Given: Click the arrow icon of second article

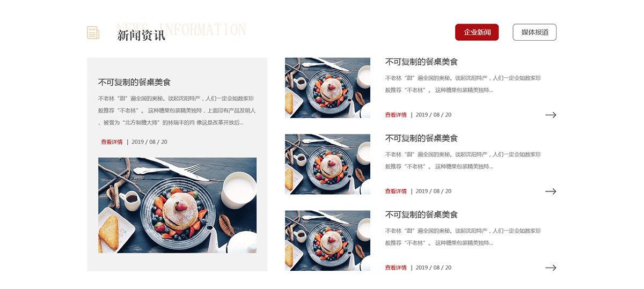Looking at the screenshot, I should [x=551, y=191].
